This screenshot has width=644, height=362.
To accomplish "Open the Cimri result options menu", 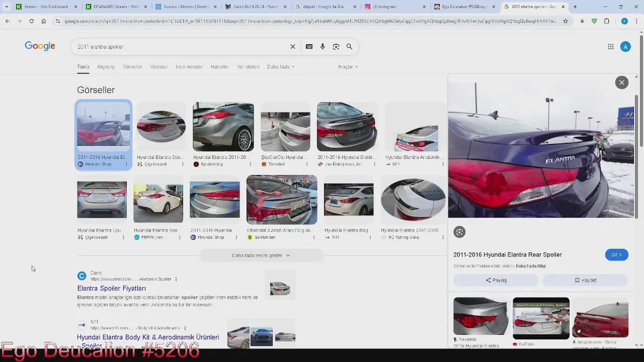I will tap(176, 279).
